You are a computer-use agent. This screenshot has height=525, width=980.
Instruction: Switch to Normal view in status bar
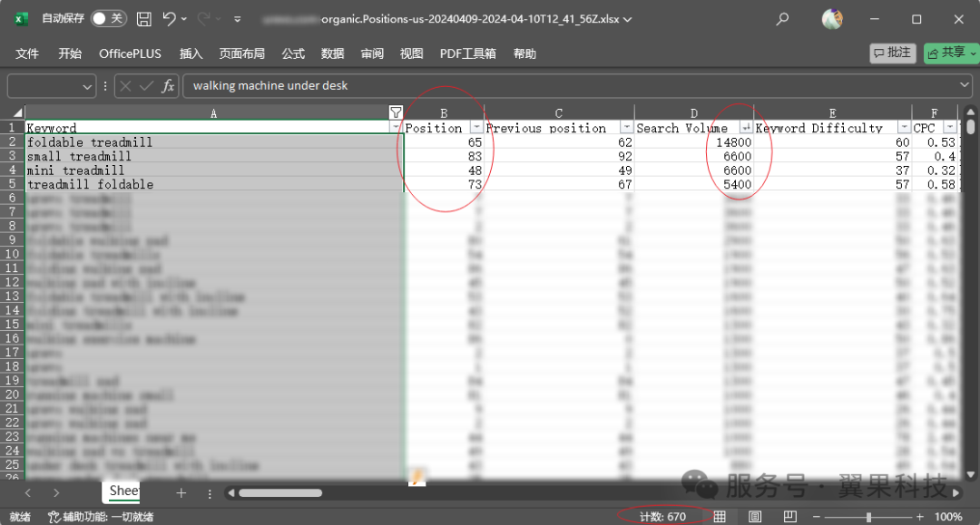tap(720, 517)
